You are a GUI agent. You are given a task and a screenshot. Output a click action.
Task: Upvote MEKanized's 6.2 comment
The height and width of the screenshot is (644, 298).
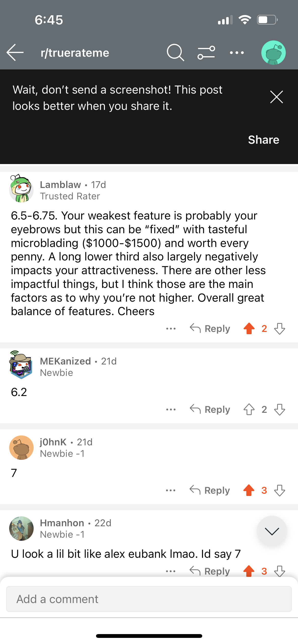click(x=249, y=409)
